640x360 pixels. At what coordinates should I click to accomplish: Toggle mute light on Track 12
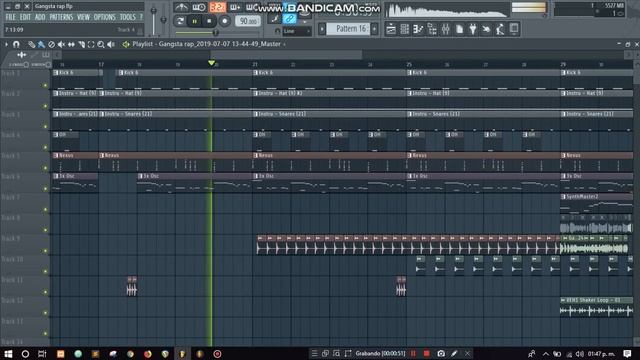[45, 313]
